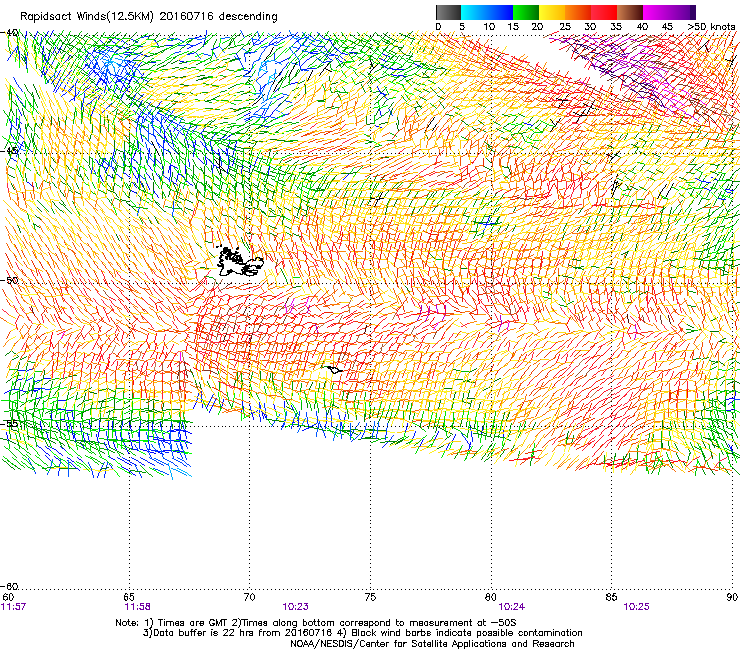This screenshot has height=650, width=740.
Task: Click the '10:25' pass time label
Action: [x=636, y=607]
